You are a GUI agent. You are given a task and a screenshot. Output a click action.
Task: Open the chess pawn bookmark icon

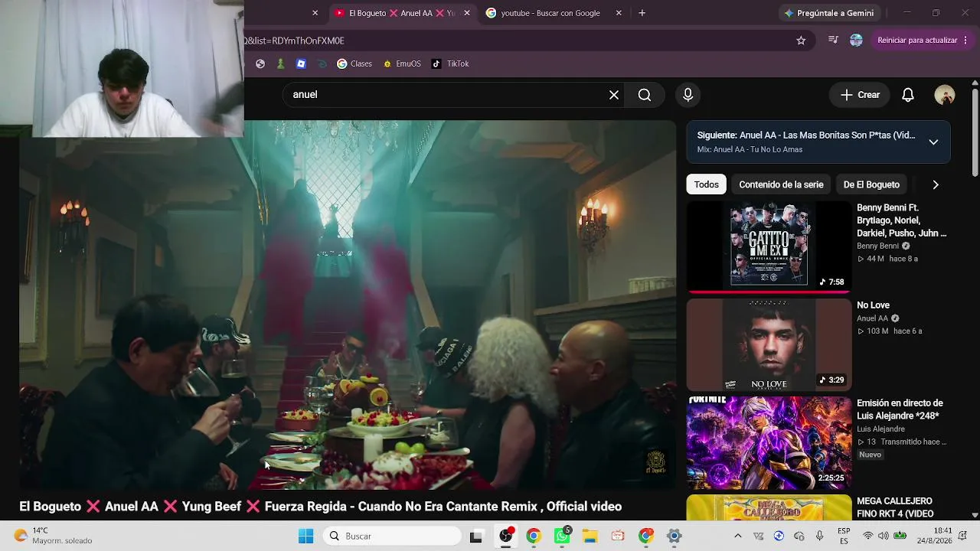pos(281,64)
